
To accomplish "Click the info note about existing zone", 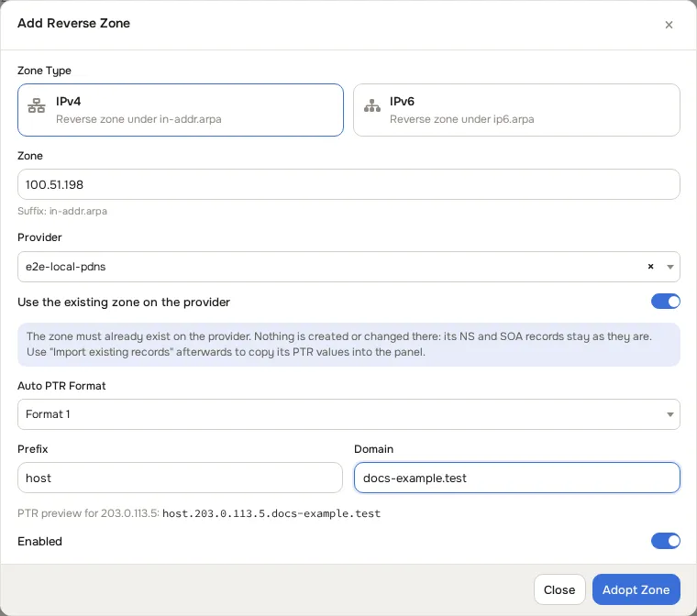I will (348, 345).
